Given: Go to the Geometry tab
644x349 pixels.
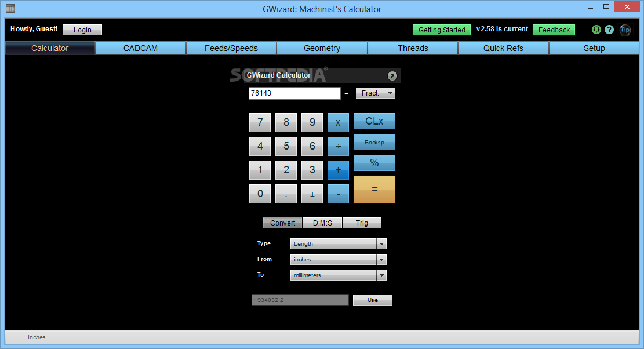Looking at the screenshot, I should click(x=322, y=48).
